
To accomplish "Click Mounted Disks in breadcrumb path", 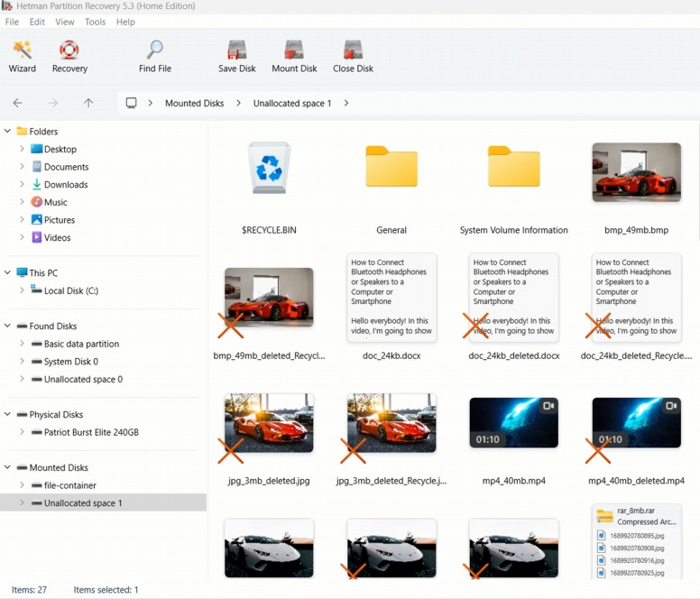I will point(195,104).
